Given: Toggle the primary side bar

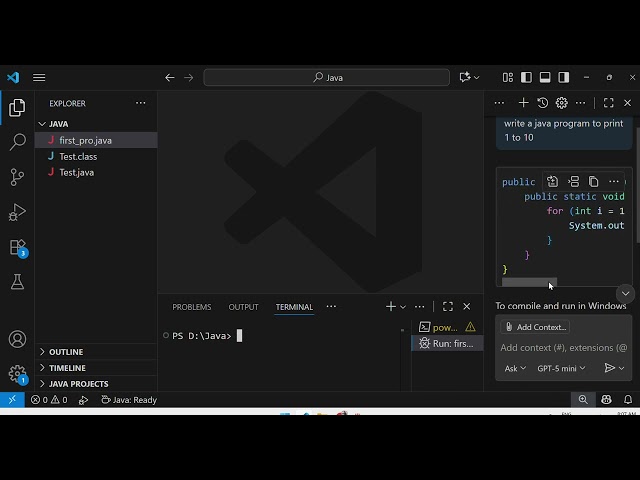Looking at the screenshot, I should click(x=526, y=78).
